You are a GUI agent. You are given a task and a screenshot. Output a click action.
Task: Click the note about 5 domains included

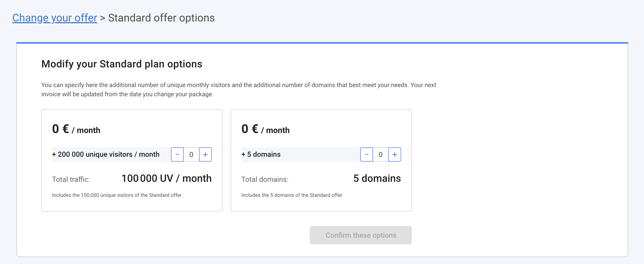click(292, 195)
